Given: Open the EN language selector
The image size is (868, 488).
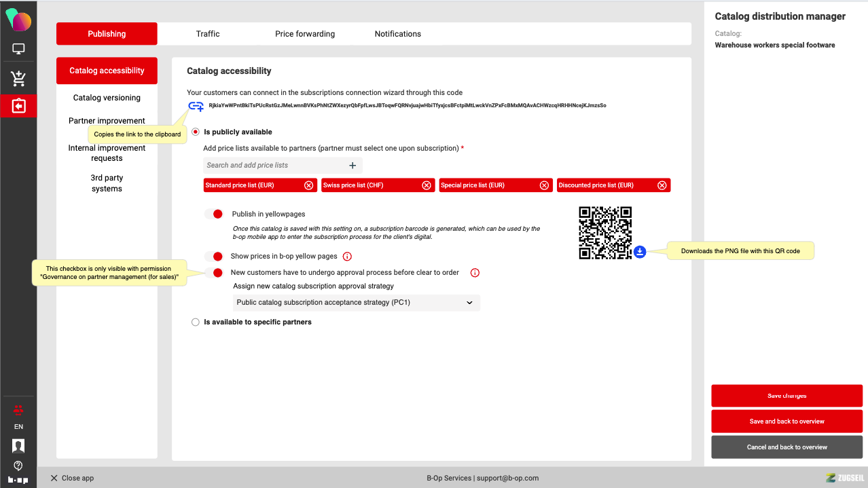Looking at the screenshot, I should [18, 427].
